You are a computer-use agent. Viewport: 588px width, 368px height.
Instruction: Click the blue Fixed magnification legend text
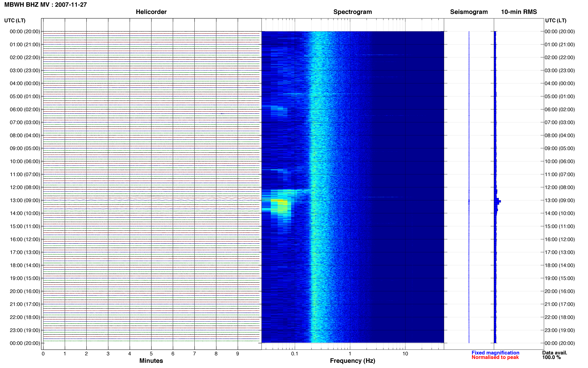(495, 353)
